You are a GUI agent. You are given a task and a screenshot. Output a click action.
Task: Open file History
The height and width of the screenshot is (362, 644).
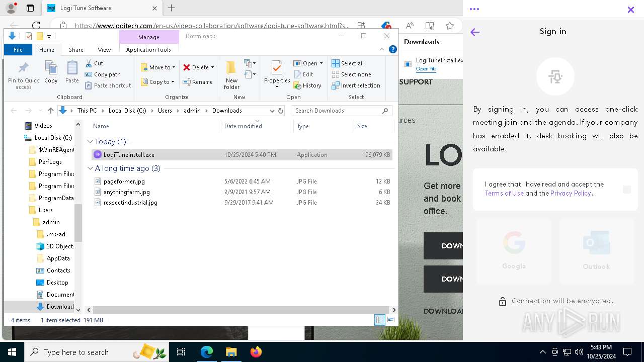point(307,85)
